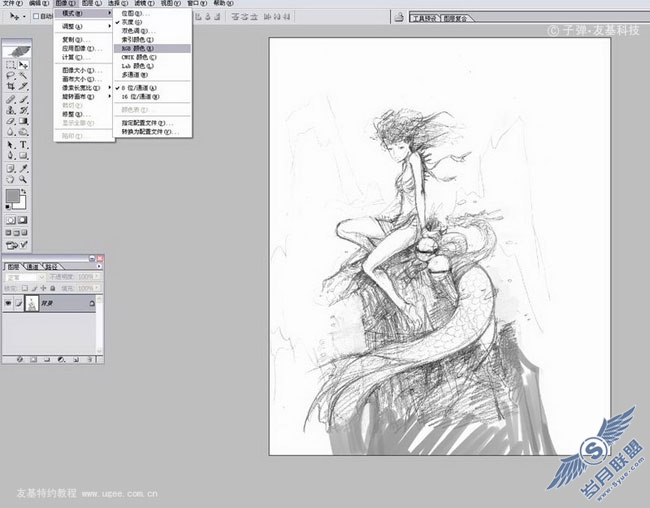Create a new layer in Layers panel
This screenshot has height=508, width=650.
[x=76, y=360]
